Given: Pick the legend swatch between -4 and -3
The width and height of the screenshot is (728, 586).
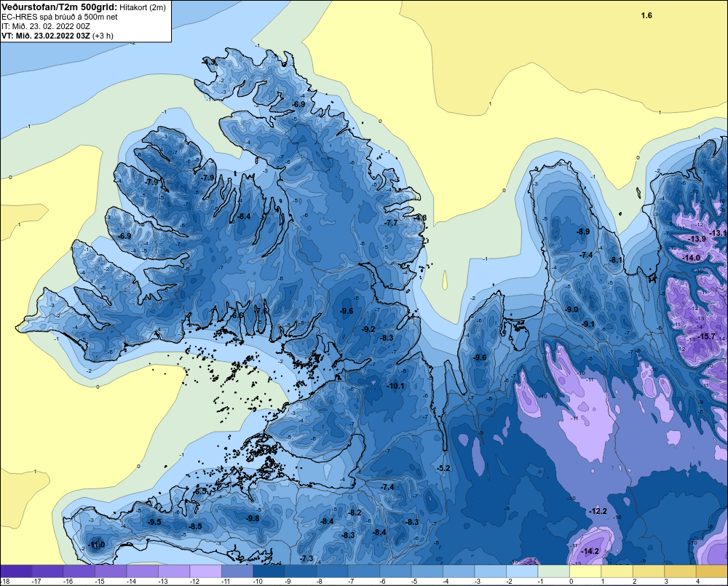Looking at the screenshot, I should pos(459,571).
